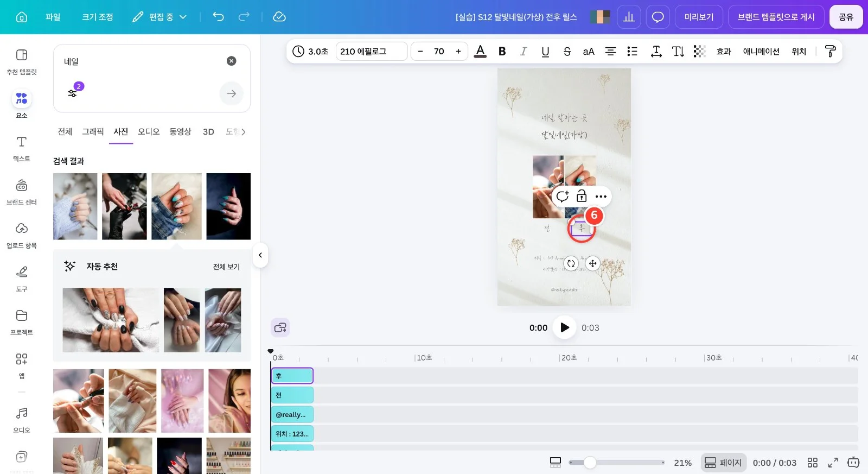
Task: Toggle underline formatting
Action: click(545, 51)
